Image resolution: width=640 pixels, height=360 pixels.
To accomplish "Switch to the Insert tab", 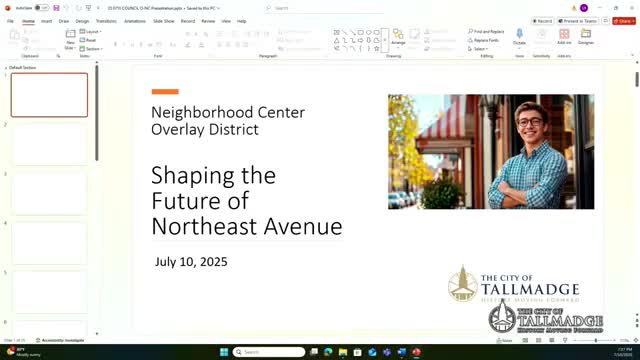I will coord(47,21).
